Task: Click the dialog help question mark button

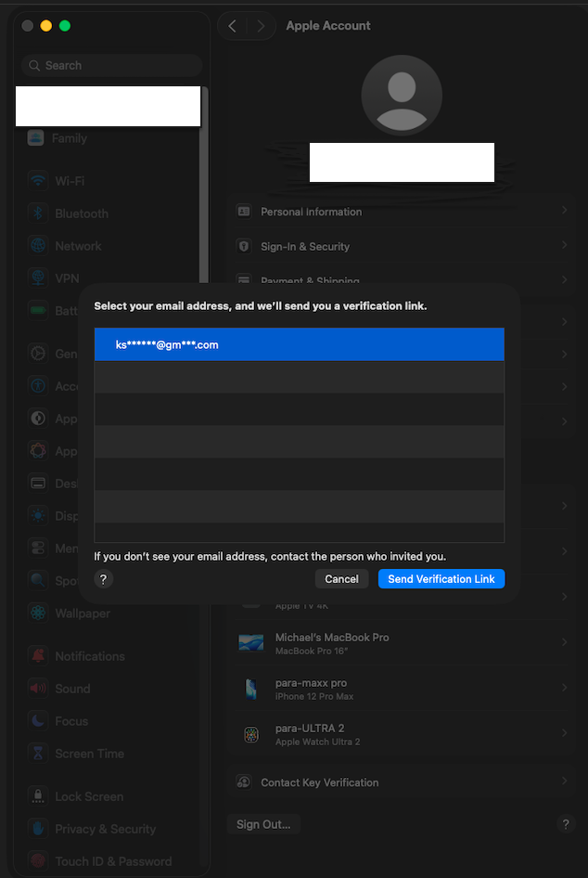Action: (x=103, y=579)
